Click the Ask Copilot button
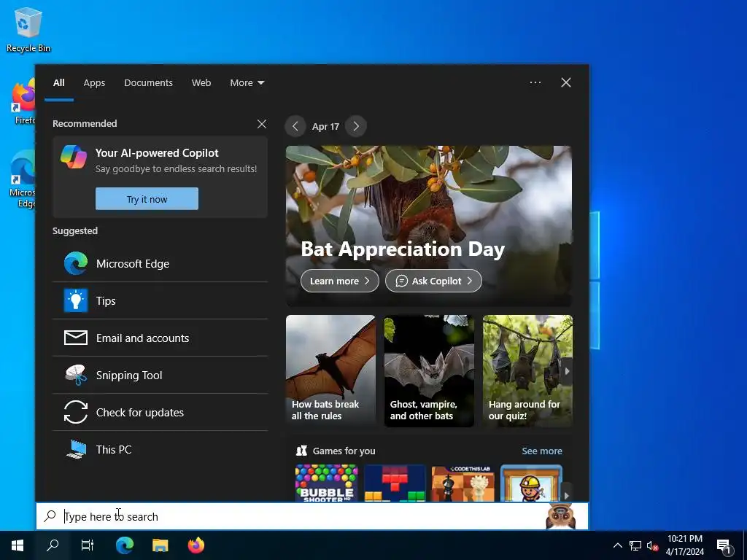 (433, 281)
